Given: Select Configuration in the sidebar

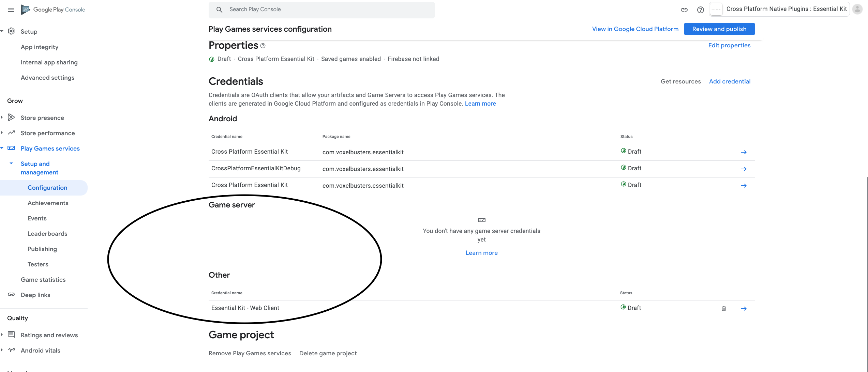Looking at the screenshot, I should coord(47,187).
